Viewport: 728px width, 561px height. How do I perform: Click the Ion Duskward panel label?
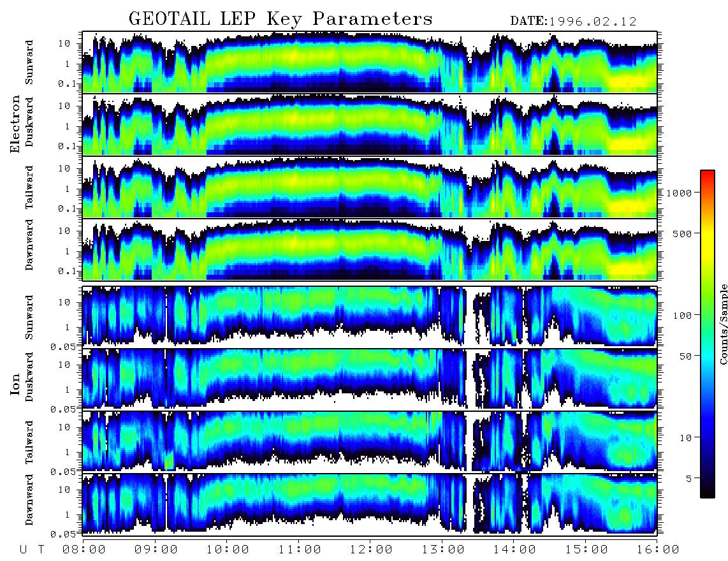pos(29,377)
